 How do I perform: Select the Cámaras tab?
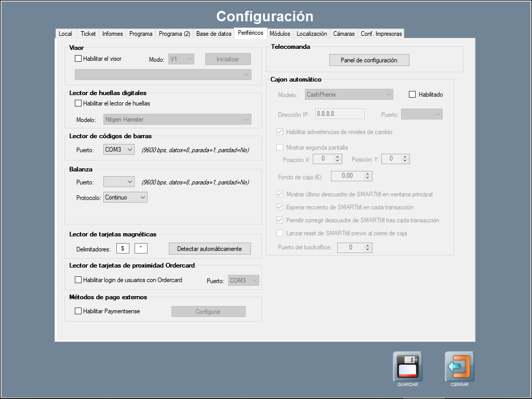click(x=343, y=34)
